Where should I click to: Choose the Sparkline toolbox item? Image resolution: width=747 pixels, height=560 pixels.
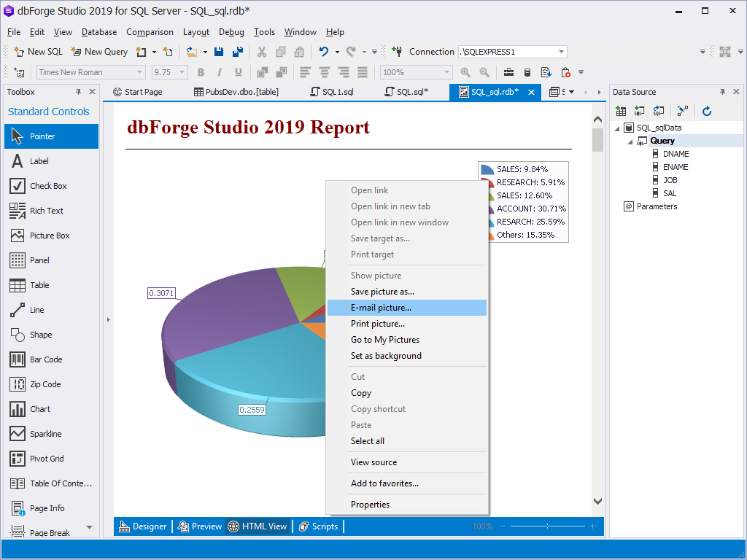45,434
